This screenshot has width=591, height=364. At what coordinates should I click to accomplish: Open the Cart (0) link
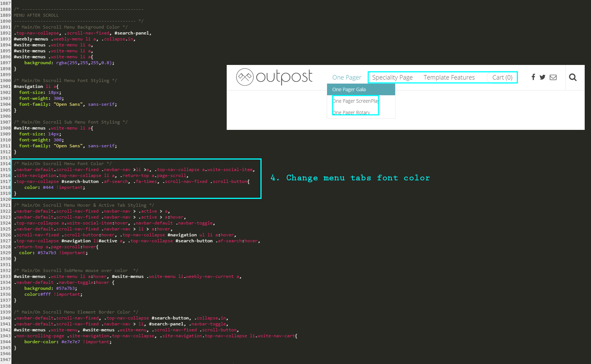pos(502,78)
